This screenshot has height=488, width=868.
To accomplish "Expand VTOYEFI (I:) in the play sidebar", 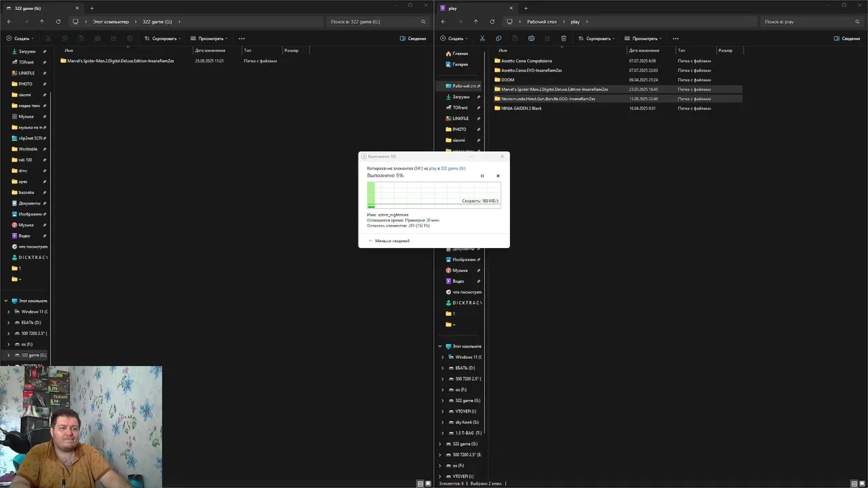I will point(443,411).
